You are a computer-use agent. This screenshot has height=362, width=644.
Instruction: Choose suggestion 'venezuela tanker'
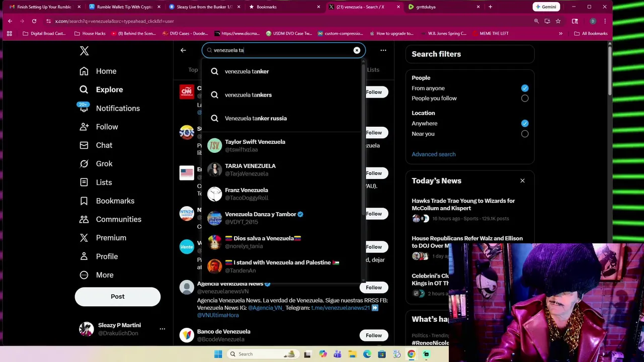coord(282,71)
